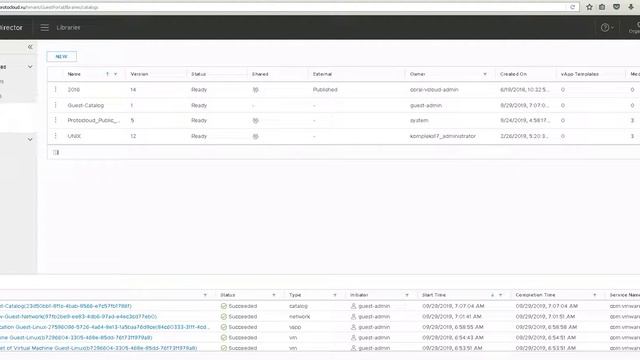The image size is (640, 360).
Task: Open the Name column filter
Action: pos(116,74)
